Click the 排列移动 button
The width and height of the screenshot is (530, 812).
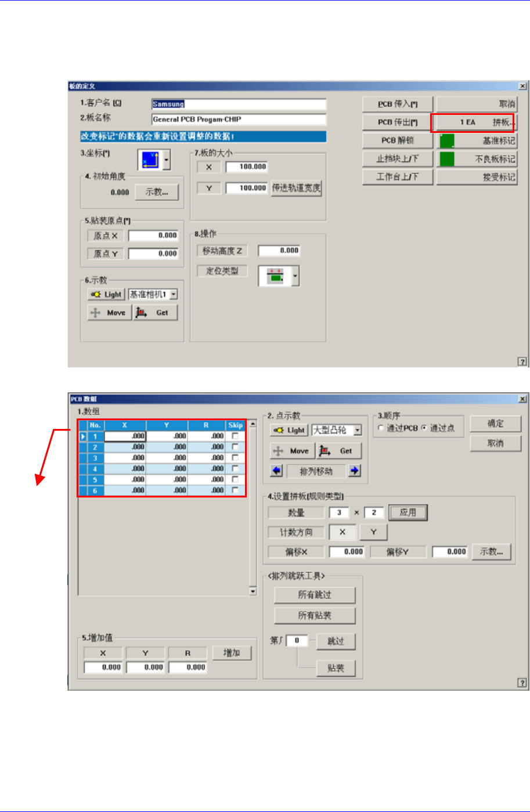click(x=316, y=471)
